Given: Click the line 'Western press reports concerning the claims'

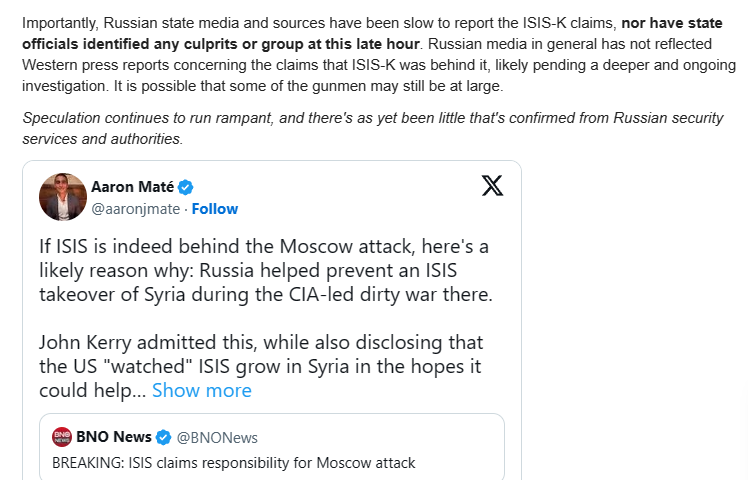Looking at the screenshot, I should 379,65.
